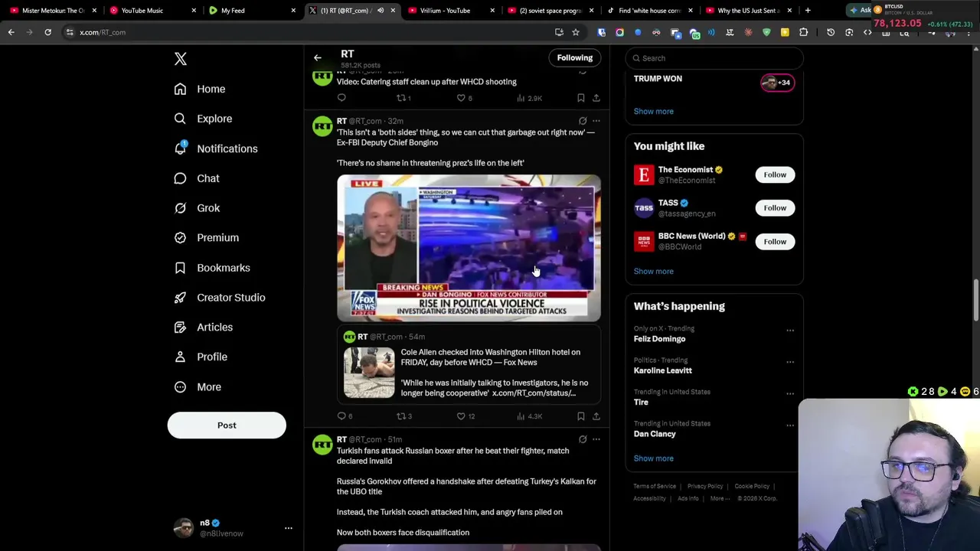Open account menu dots next to n8

click(289, 528)
